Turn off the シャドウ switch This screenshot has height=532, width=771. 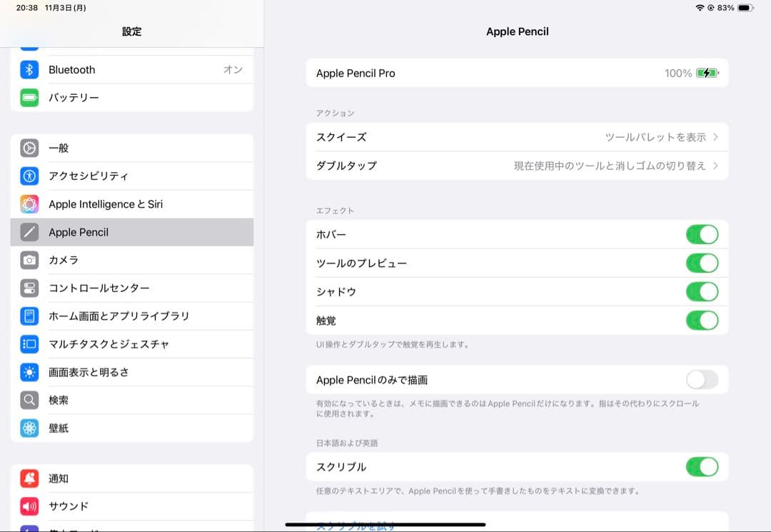tap(702, 291)
